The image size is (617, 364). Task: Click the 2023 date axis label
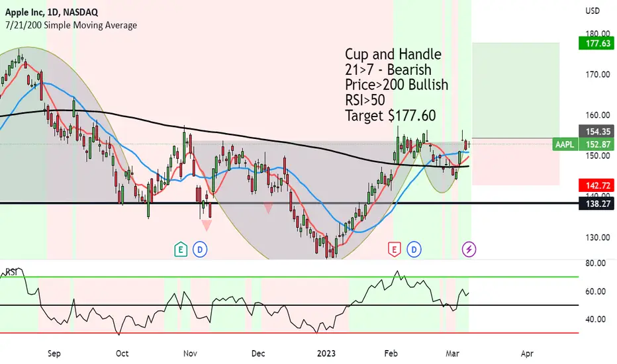(x=326, y=353)
